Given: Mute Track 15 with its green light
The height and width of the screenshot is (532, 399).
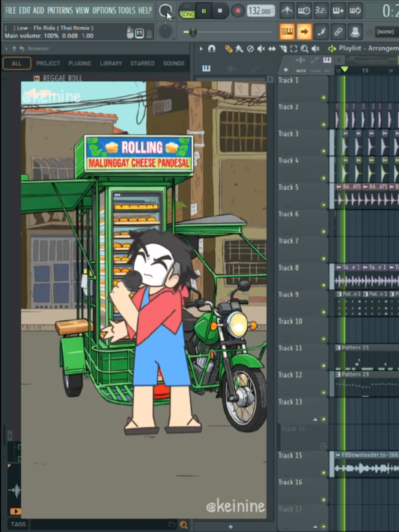Looking at the screenshot, I should point(324,473).
